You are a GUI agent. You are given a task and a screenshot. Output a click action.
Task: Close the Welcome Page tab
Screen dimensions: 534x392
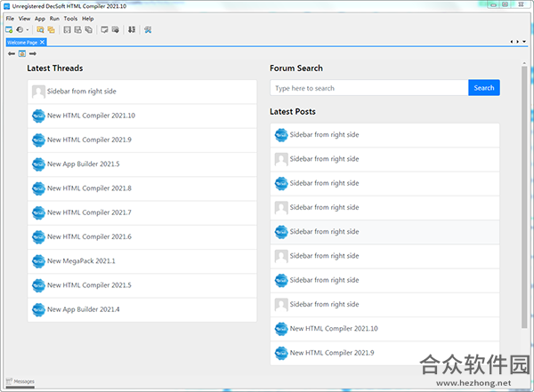(42, 42)
